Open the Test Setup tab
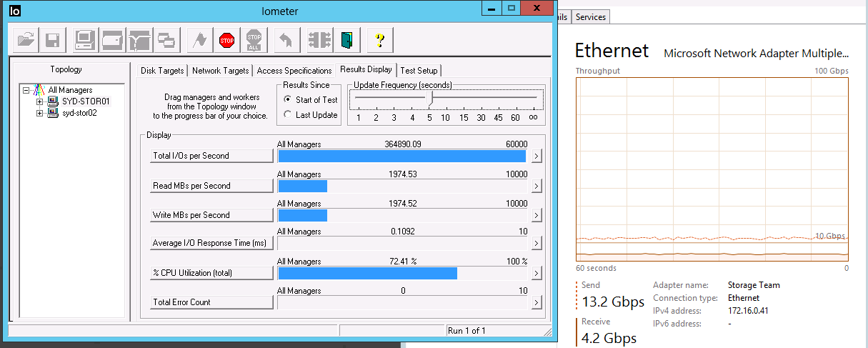The image size is (868, 348). click(x=419, y=71)
